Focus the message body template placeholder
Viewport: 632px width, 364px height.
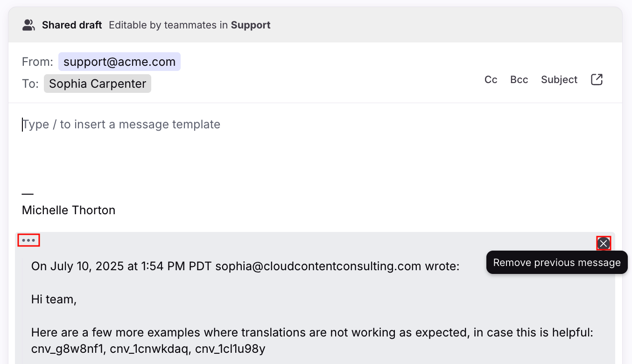coord(121,125)
